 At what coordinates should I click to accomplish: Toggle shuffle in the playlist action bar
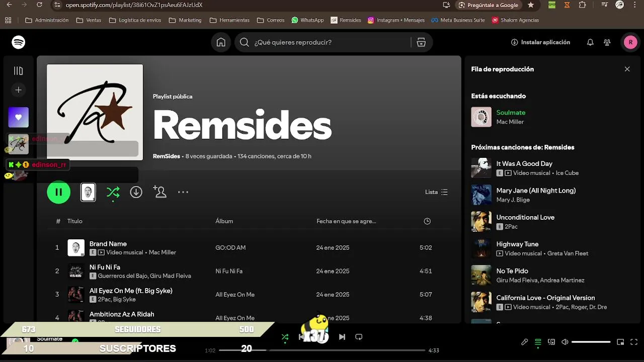[x=113, y=192]
